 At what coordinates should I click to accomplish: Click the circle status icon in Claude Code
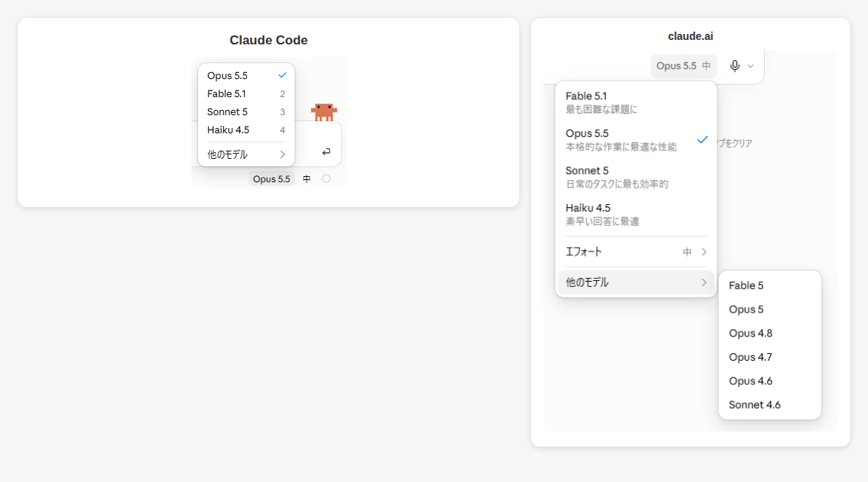(326, 178)
